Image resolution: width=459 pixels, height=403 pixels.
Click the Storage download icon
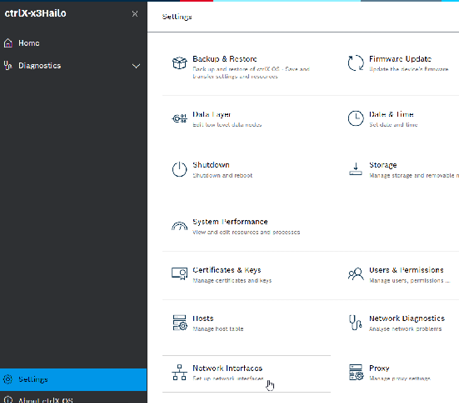[x=356, y=169]
